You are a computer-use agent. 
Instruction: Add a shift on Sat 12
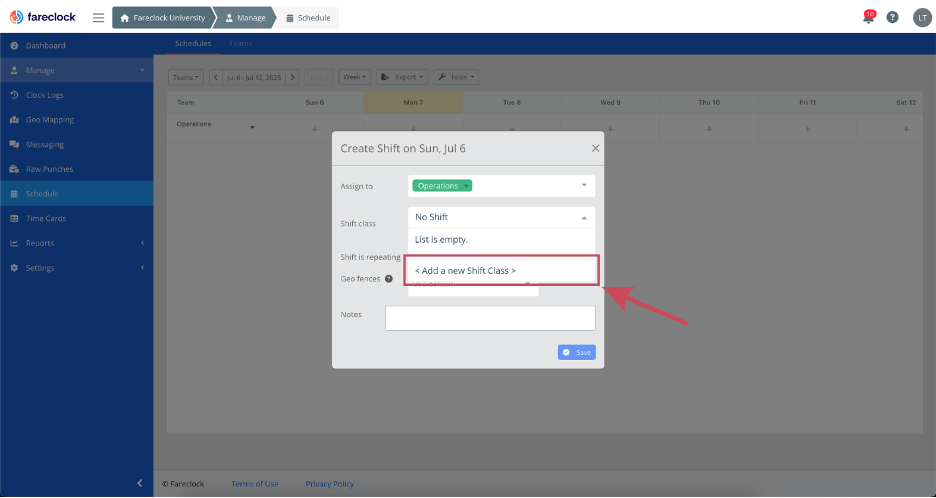[x=906, y=130]
